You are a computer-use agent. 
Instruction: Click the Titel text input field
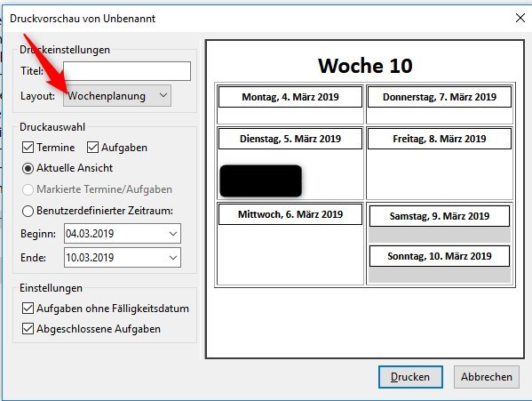[x=127, y=71]
